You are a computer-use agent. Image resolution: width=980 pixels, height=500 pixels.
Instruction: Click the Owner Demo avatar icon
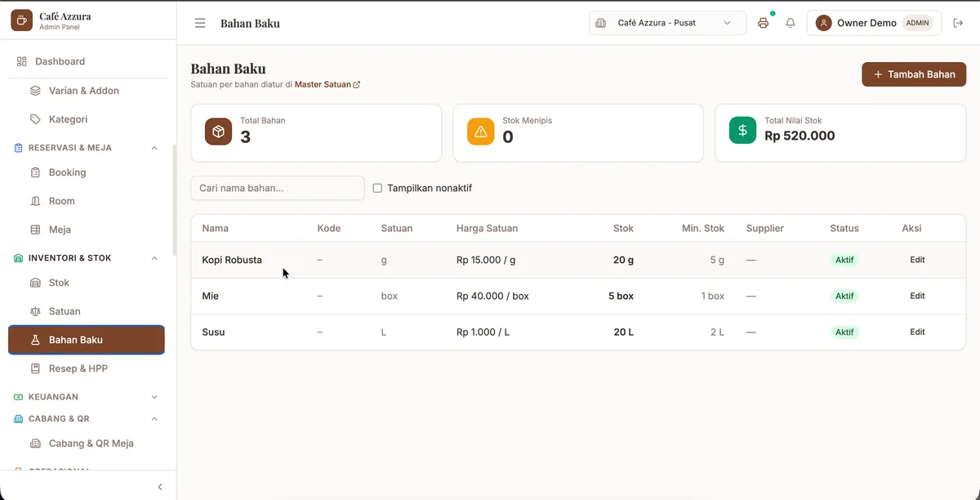824,23
